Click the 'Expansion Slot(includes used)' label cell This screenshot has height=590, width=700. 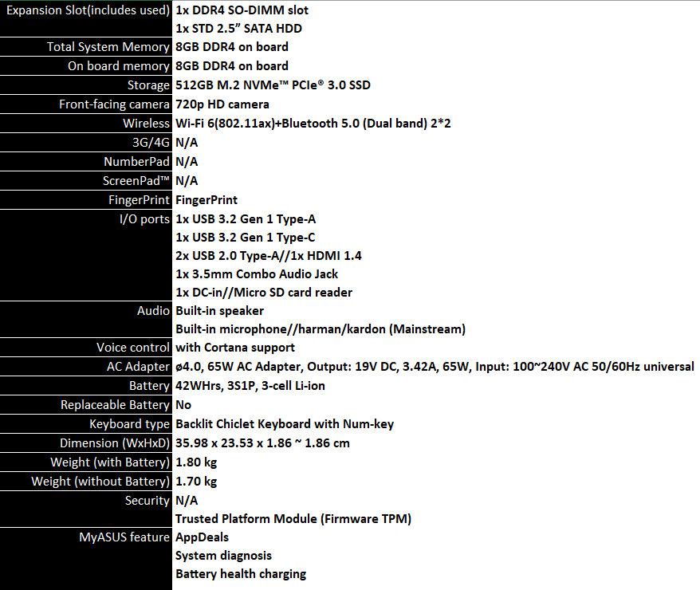[86, 10]
